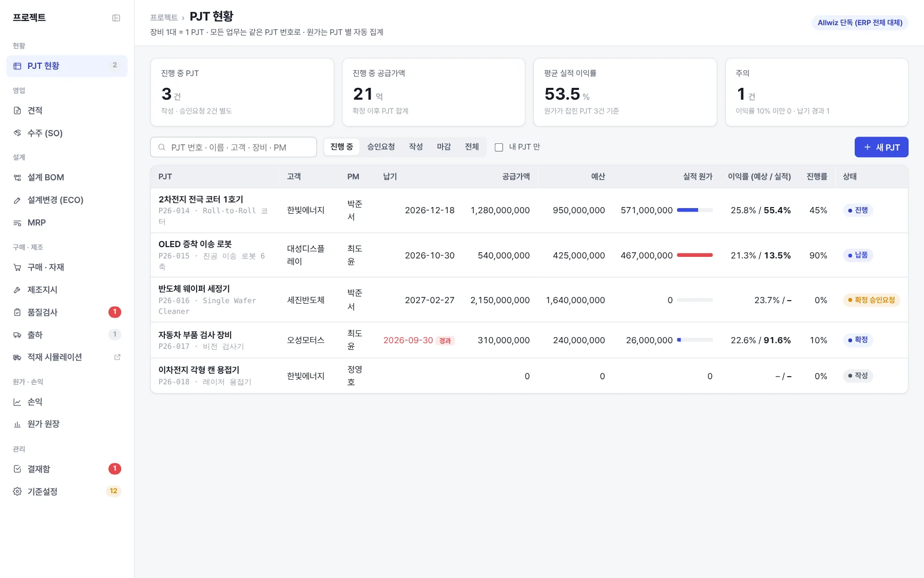Click the 공급가액 column header
Image resolution: width=924 pixels, height=578 pixels.
(515, 177)
